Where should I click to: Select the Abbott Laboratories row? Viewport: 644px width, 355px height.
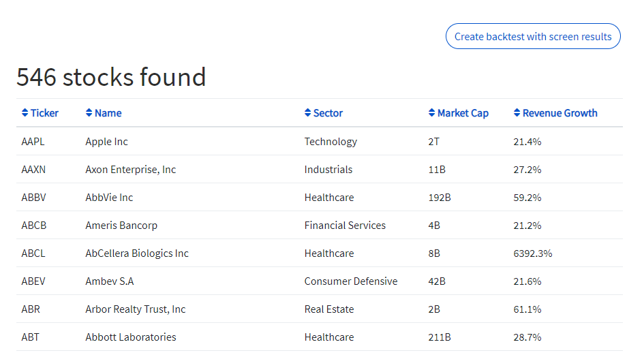[320, 337]
